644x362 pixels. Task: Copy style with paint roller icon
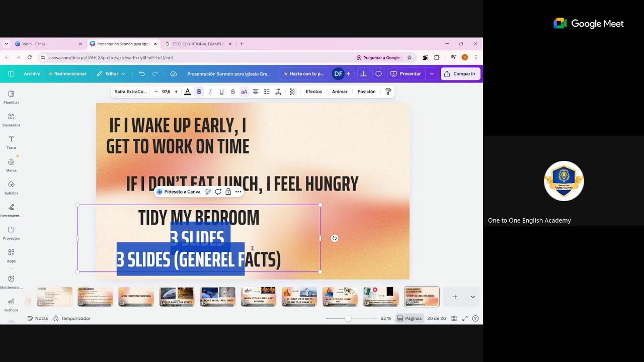click(388, 92)
